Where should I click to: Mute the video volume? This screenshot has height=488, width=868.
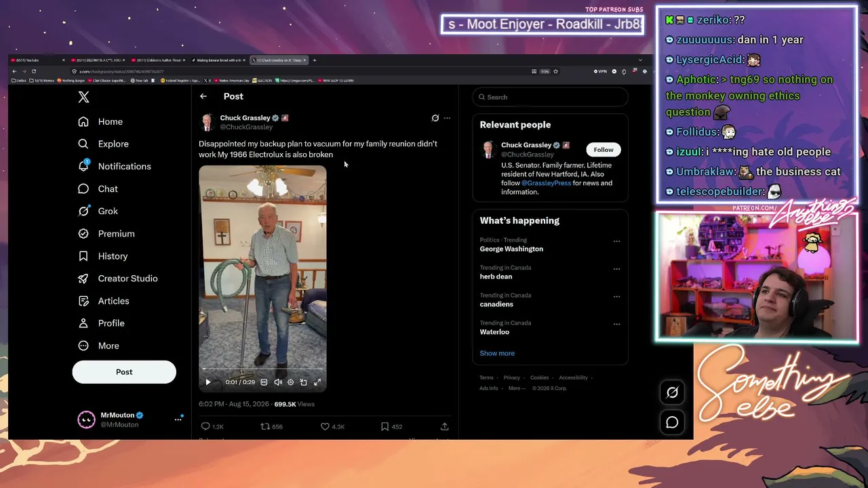278,382
